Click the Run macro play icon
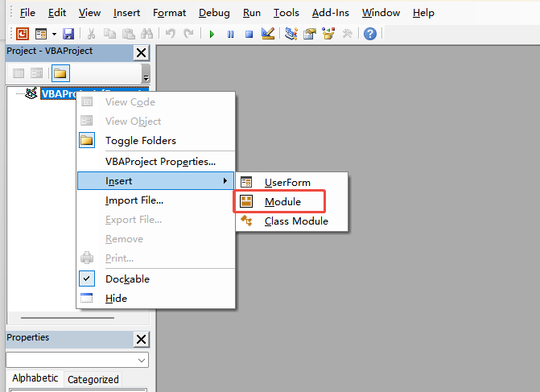 tap(212, 34)
